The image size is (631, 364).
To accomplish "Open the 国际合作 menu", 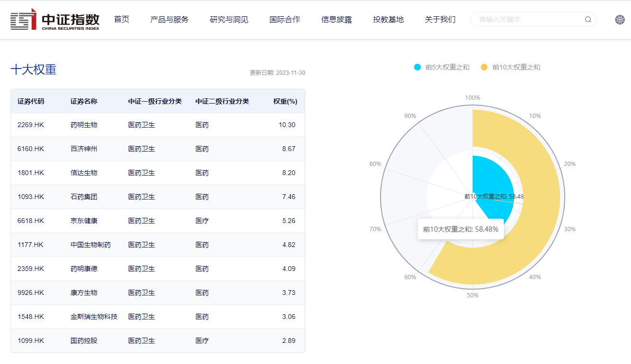I will point(285,20).
